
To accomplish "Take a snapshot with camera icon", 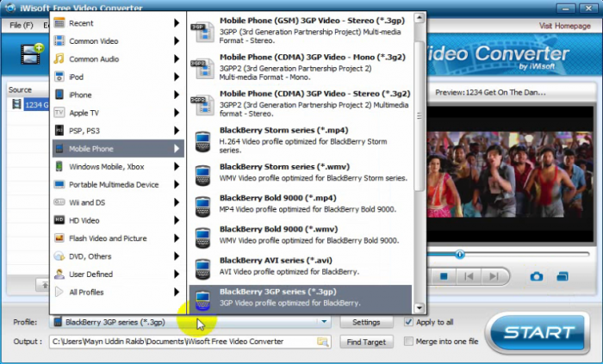I will [537, 276].
